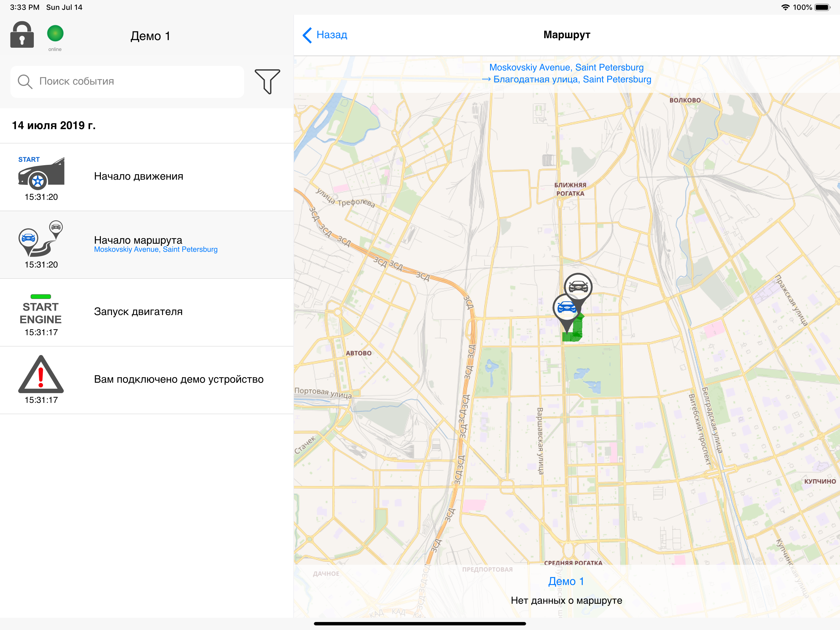Tap the АВТОВО map label
840x630 pixels.
pyautogui.click(x=359, y=353)
